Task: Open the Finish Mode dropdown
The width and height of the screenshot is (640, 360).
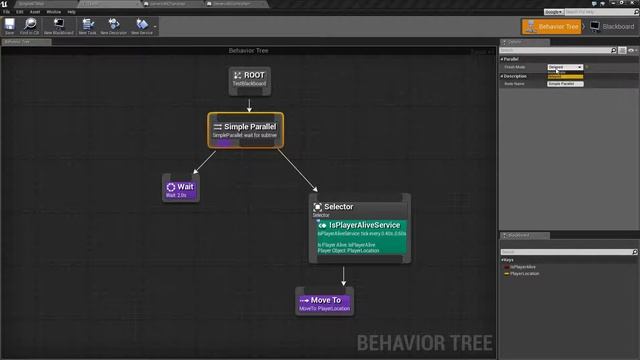Action: [x=565, y=67]
